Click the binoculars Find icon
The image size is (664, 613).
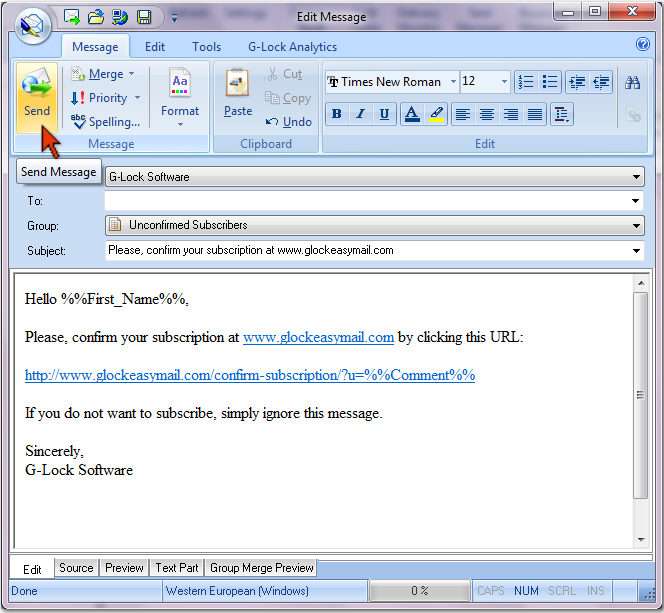tap(632, 82)
